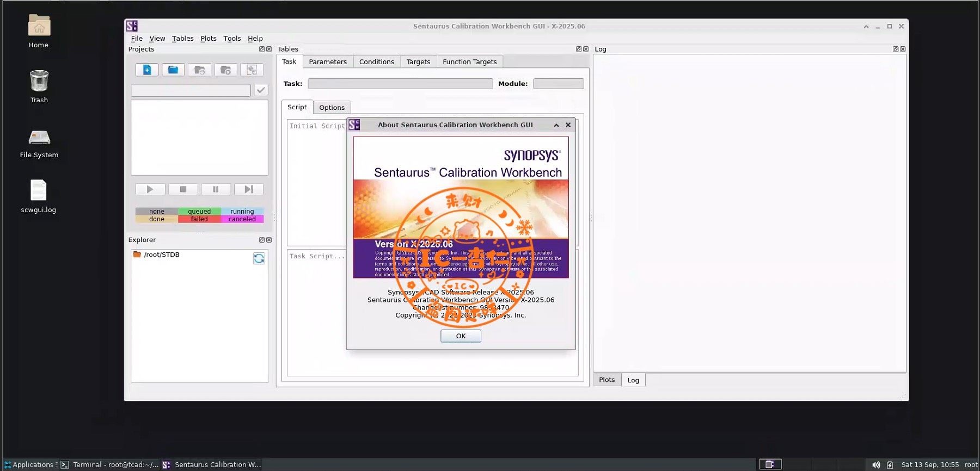This screenshot has height=471, width=980.
Task: Close the Tables panel
Action: pos(586,49)
